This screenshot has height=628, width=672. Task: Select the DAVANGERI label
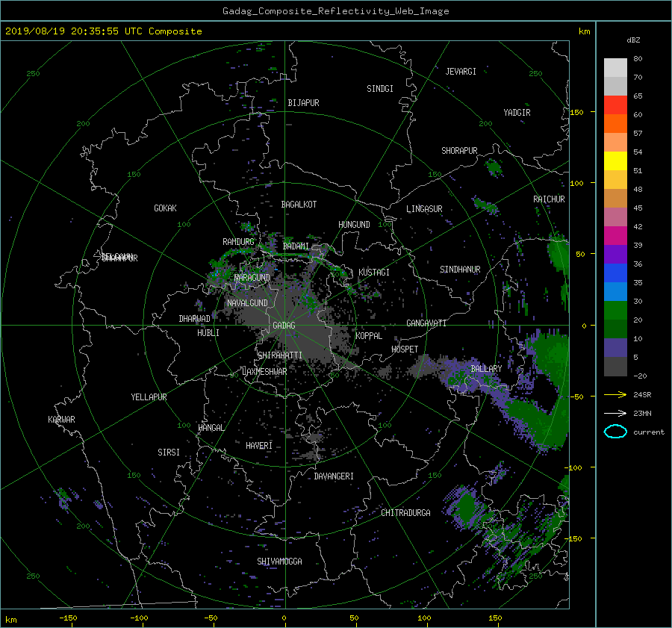tap(334, 476)
